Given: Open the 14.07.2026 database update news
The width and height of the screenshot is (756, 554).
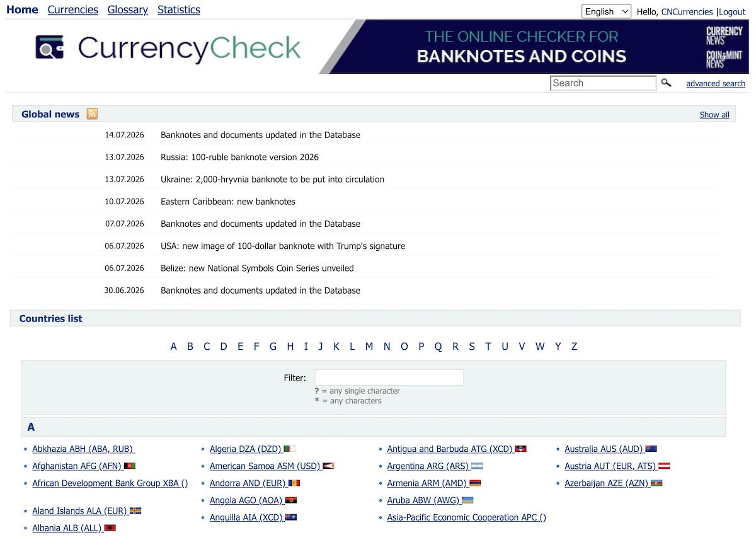Looking at the screenshot, I should click(x=260, y=135).
